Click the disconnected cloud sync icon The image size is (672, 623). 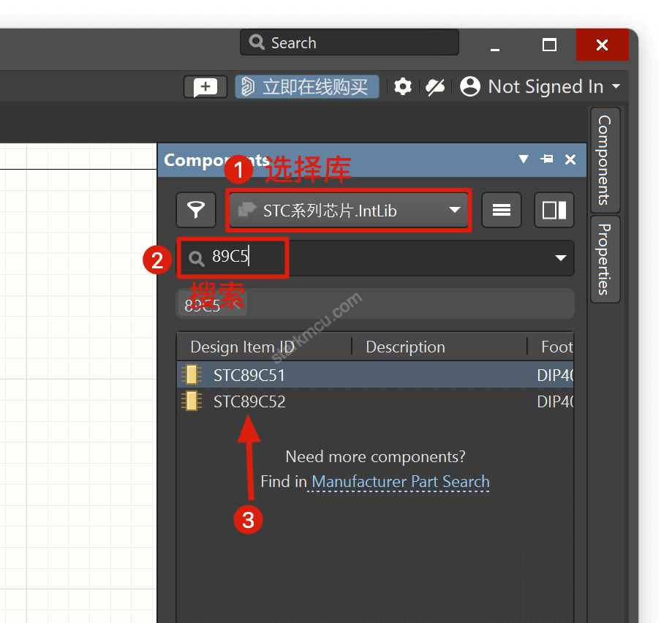pos(435,87)
